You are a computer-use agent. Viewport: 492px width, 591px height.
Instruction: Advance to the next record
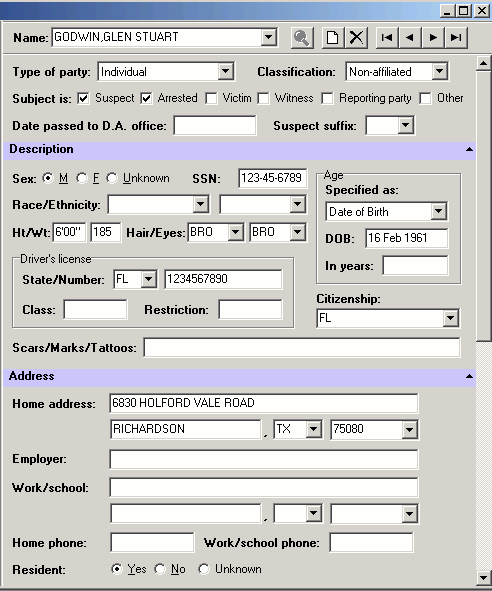pyautogui.click(x=433, y=37)
